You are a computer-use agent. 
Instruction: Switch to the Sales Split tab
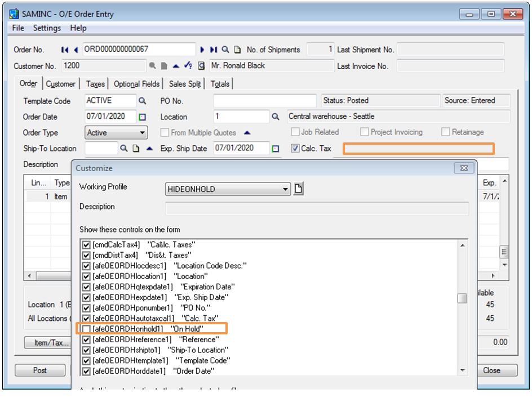[x=185, y=84]
